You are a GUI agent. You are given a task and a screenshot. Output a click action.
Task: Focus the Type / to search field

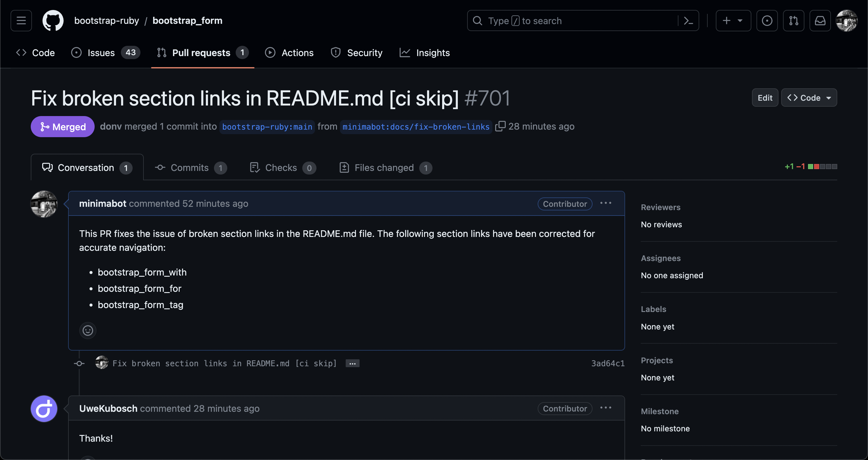click(x=573, y=20)
